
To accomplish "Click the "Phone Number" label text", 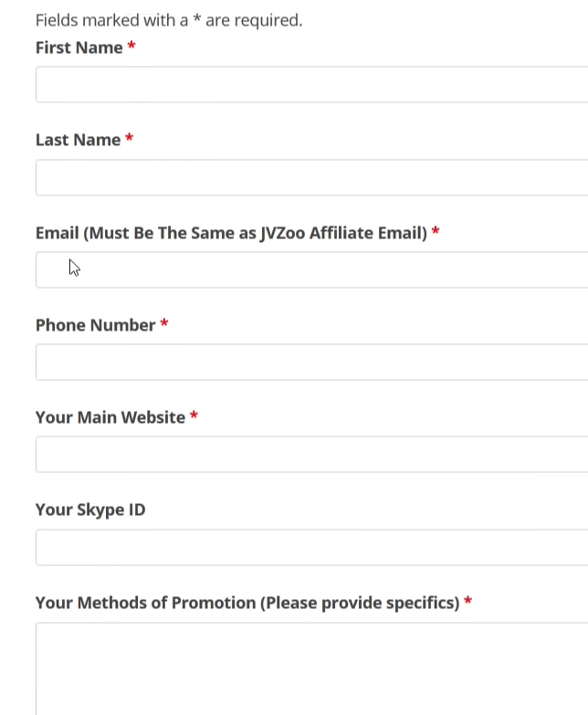I will [95, 325].
